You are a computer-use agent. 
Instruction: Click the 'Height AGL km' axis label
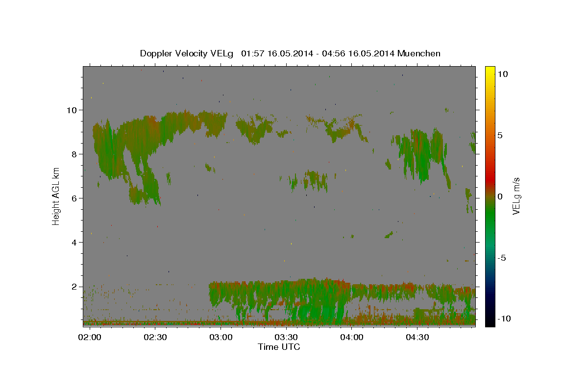click(56, 196)
